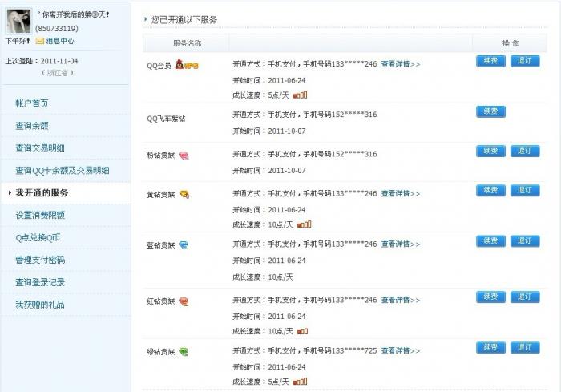Click QQ会员 growth speed bar icon

(301, 95)
